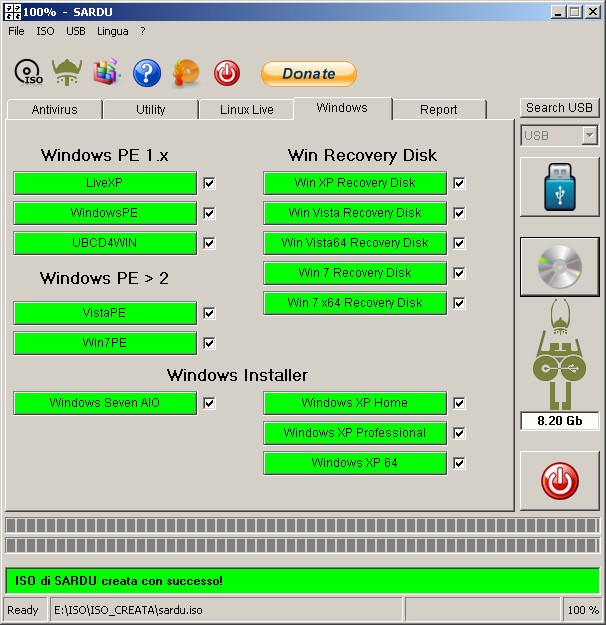Click the 8.20 Gb size field
The image size is (606, 625).
(x=560, y=421)
